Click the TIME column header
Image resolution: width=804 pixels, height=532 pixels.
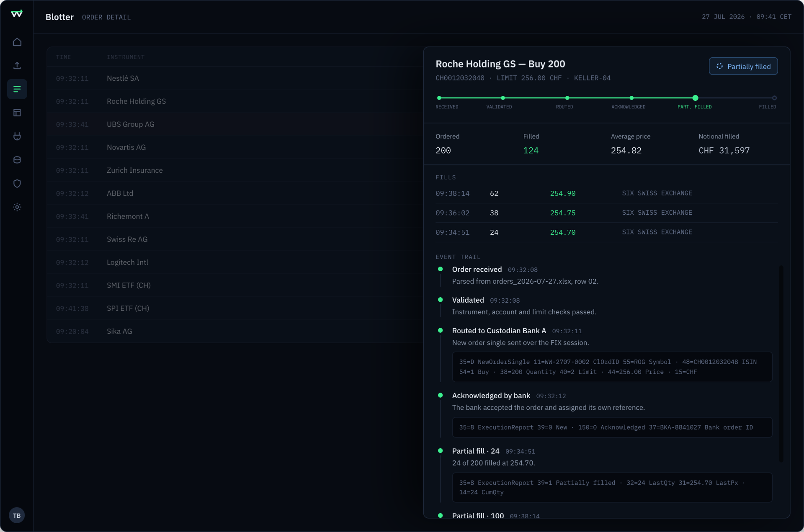64,57
